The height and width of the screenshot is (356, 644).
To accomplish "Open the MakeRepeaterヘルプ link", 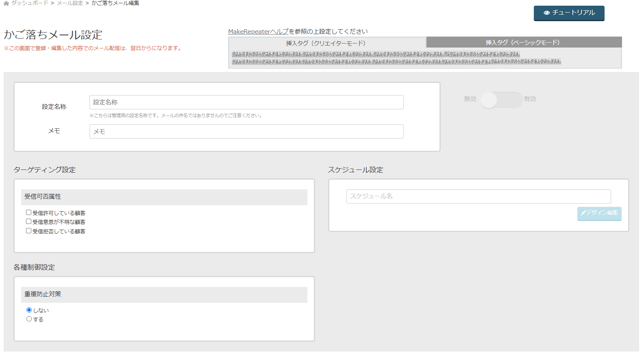I will click(258, 32).
